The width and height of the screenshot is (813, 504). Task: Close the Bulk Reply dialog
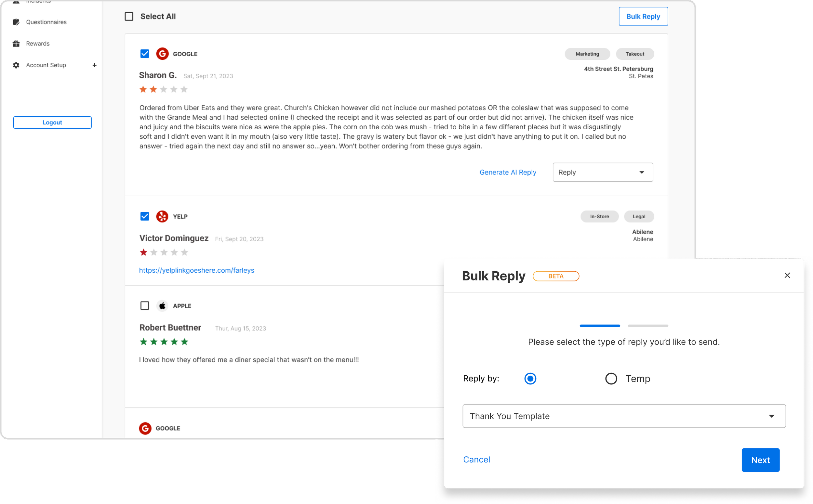click(787, 275)
